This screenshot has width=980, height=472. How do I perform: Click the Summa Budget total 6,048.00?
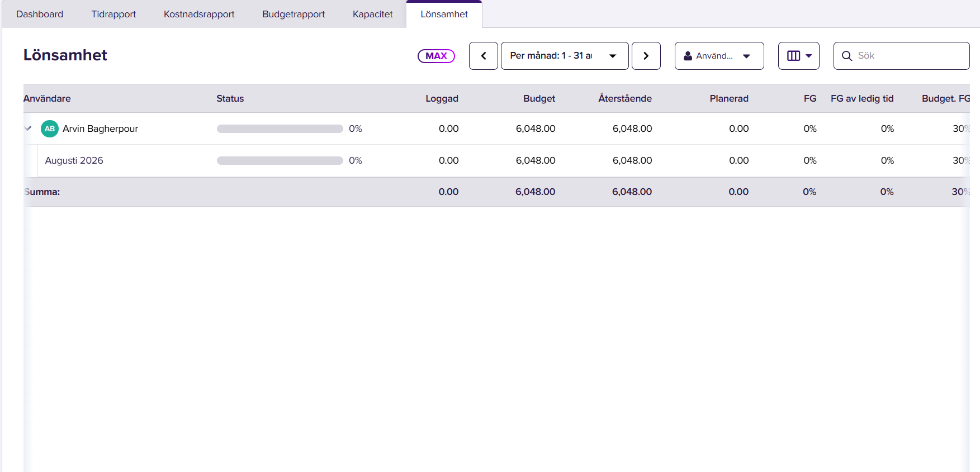[536, 192]
